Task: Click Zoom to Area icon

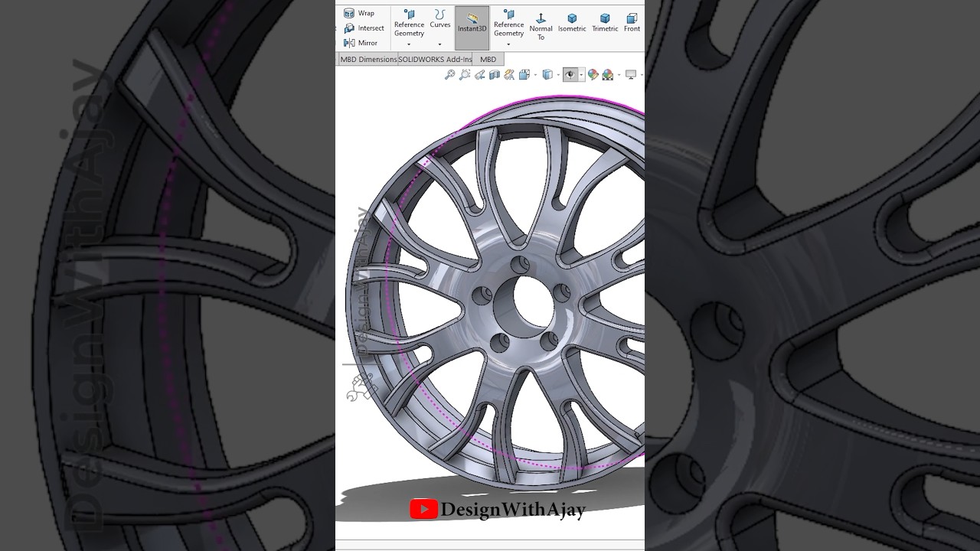Action: (465, 75)
